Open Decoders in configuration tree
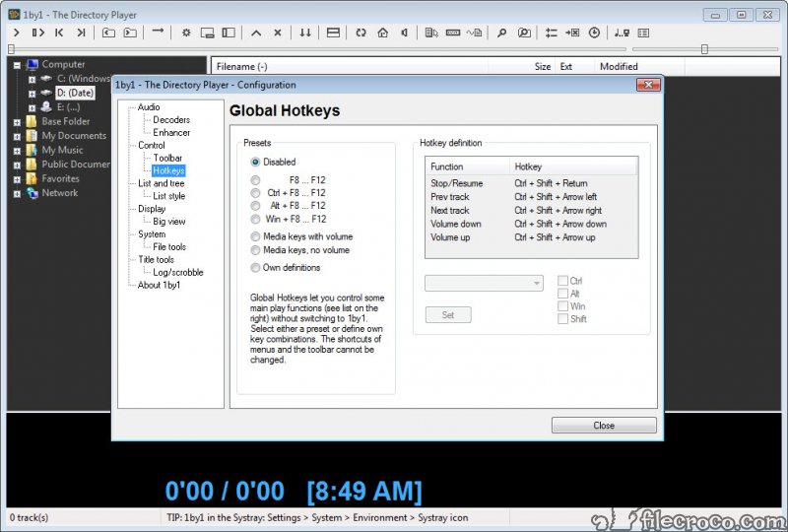This screenshot has height=532, width=788. [171, 119]
